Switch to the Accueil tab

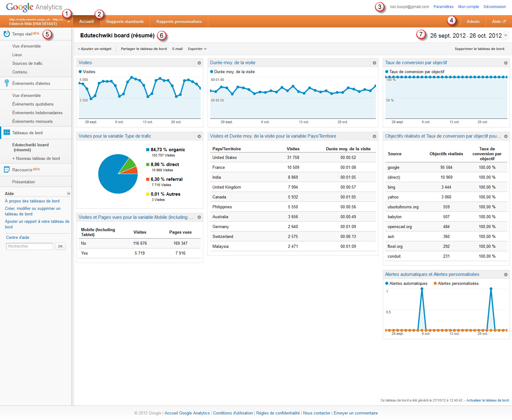click(x=86, y=21)
